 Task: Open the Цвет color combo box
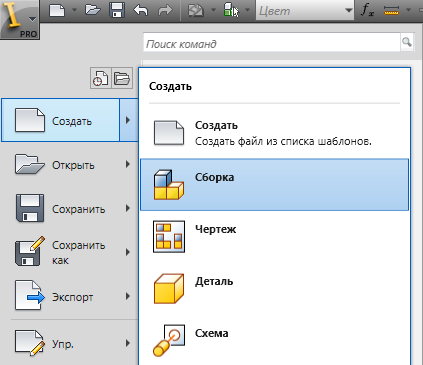(305, 11)
